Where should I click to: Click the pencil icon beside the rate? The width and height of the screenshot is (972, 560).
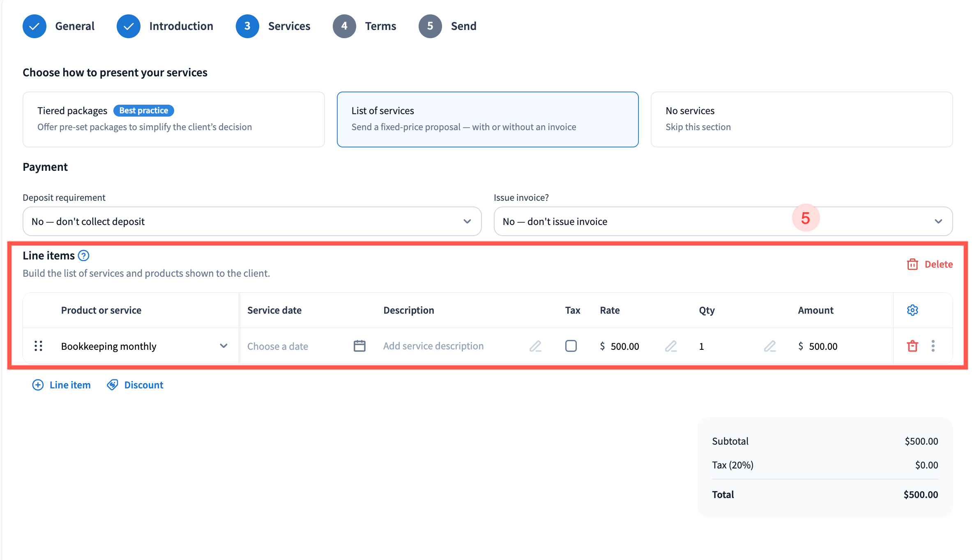670,346
